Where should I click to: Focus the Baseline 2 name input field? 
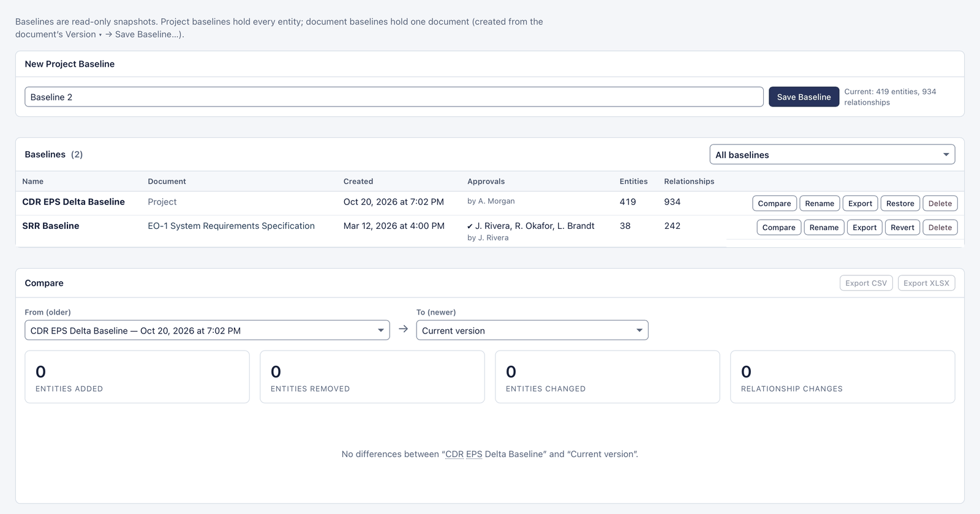click(x=394, y=97)
